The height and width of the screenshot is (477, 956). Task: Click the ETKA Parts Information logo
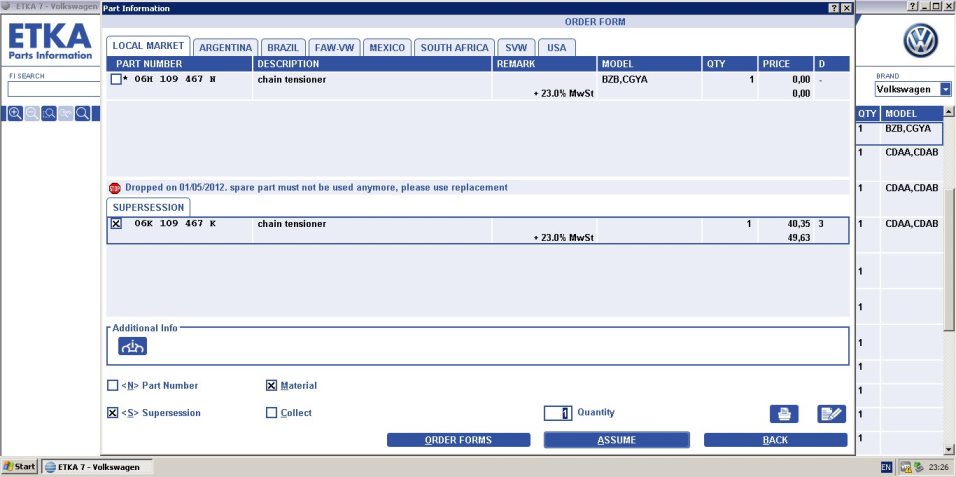click(x=50, y=43)
